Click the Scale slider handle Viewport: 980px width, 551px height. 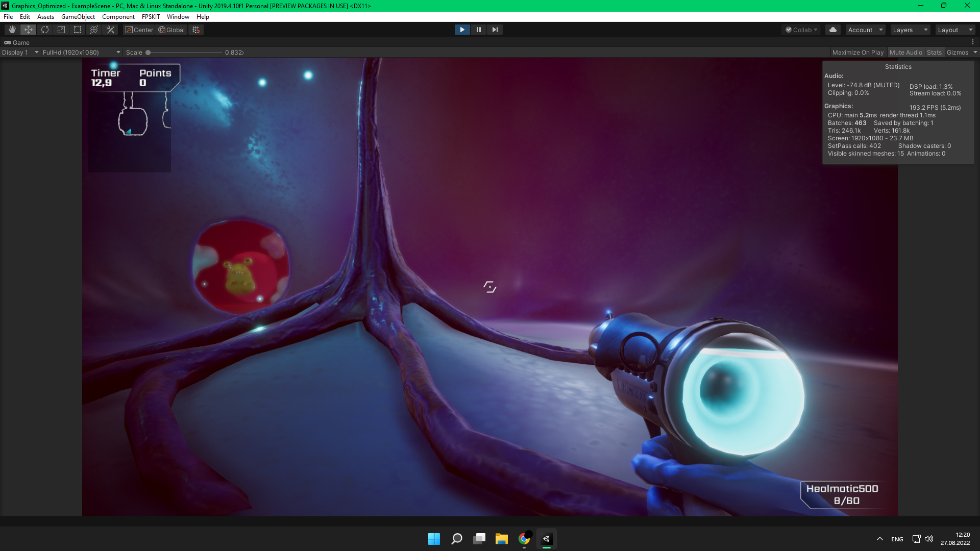148,52
